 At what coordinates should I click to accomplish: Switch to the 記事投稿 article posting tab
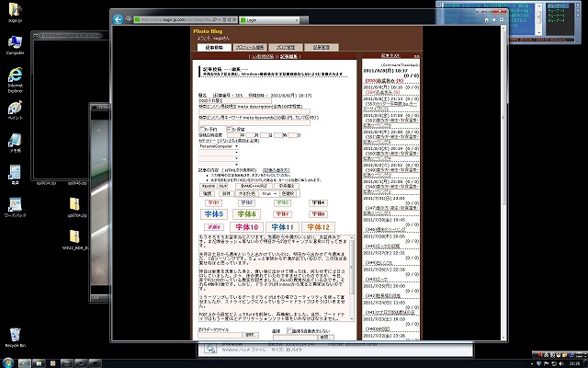[214, 47]
